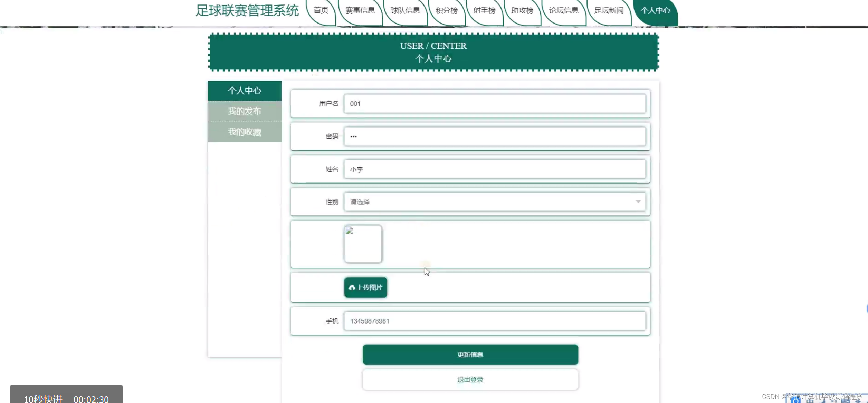The width and height of the screenshot is (868, 403).
Task: Open the 首页 navigation tab
Action: click(x=321, y=11)
